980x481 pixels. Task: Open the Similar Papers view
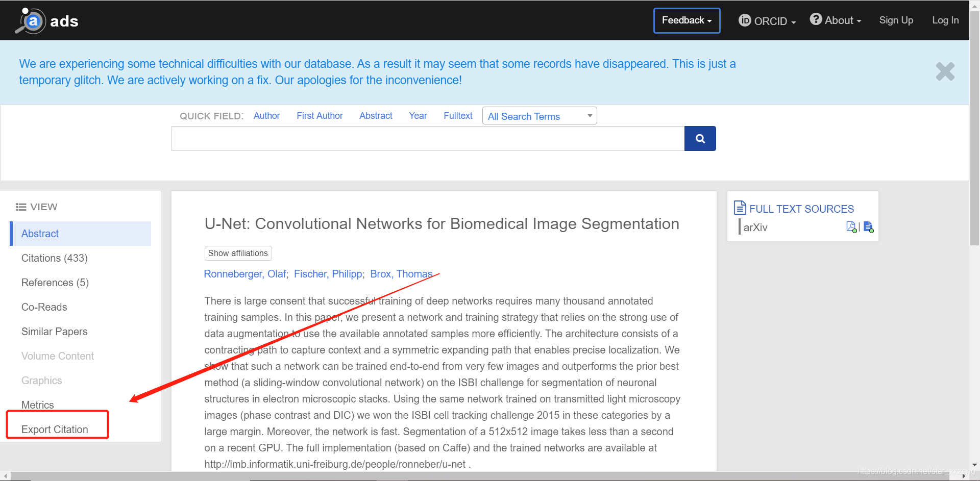(55, 332)
